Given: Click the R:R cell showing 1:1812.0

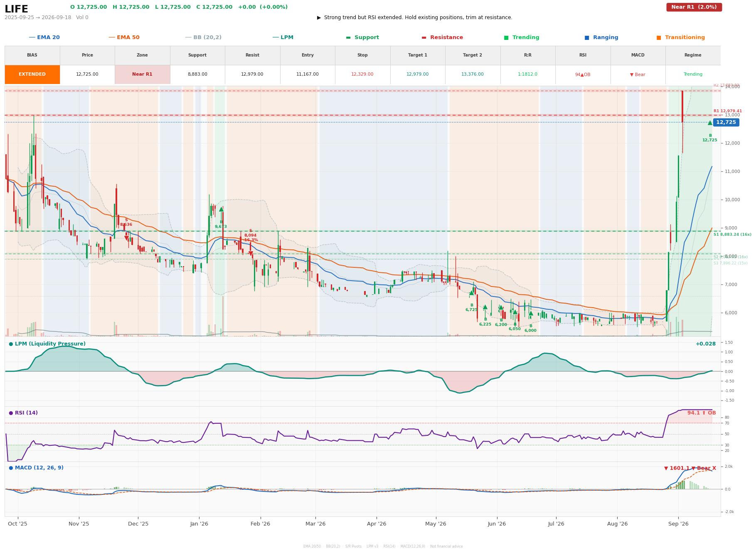Looking at the screenshot, I should pyautogui.click(x=528, y=74).
